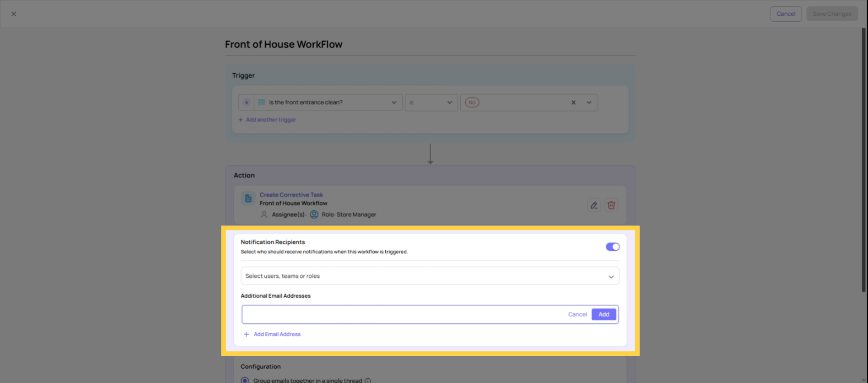
Task: Open the 'Select users, teams or roles' dropdown
Action: point(430,276)
